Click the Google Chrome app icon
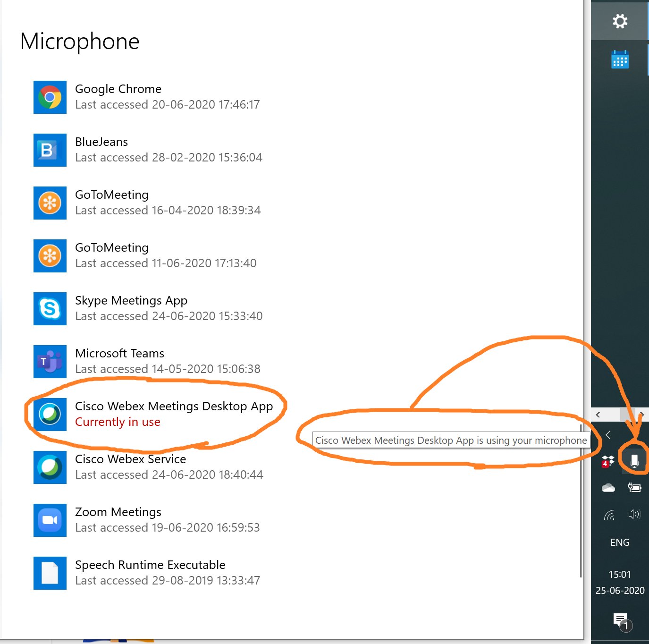The image size is (649, 644). (50, 97)
